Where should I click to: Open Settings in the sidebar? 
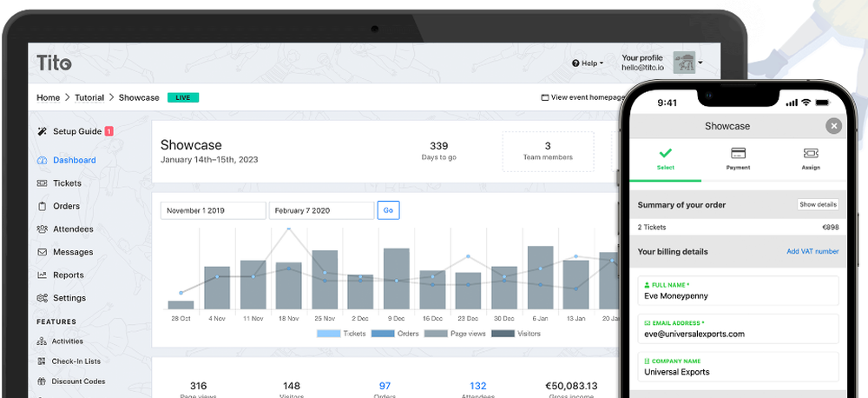coord(69,298)
